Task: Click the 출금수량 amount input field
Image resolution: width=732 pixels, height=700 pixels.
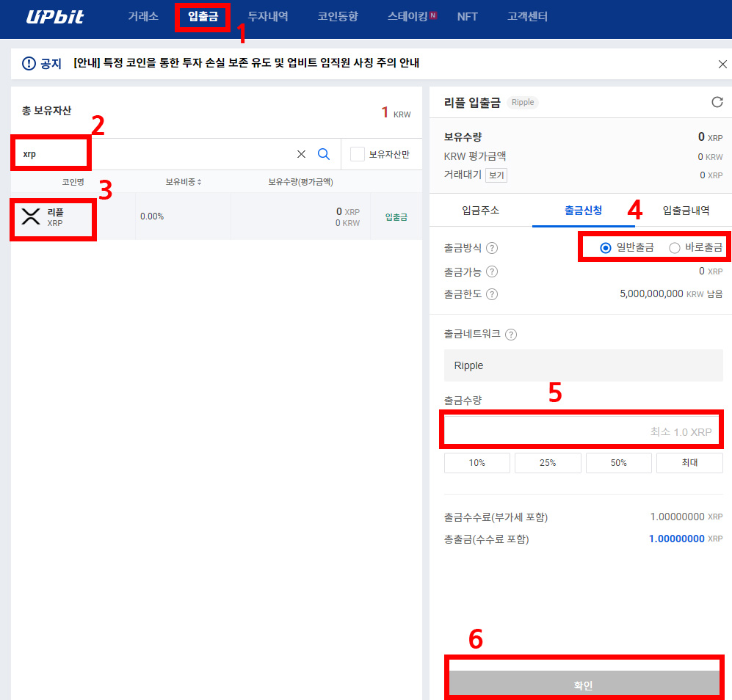Action: click(581, 430)
